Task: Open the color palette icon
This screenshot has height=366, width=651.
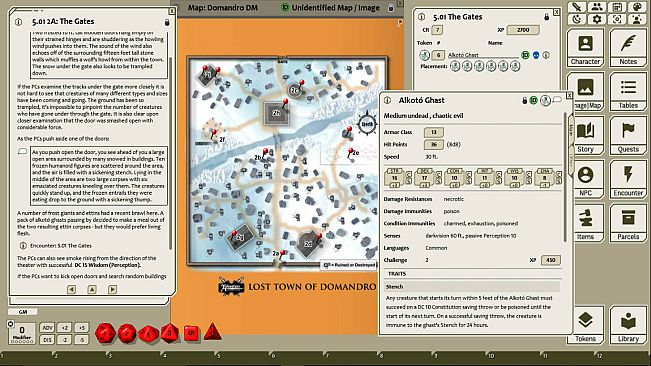Action: click(x=637, y=7)
